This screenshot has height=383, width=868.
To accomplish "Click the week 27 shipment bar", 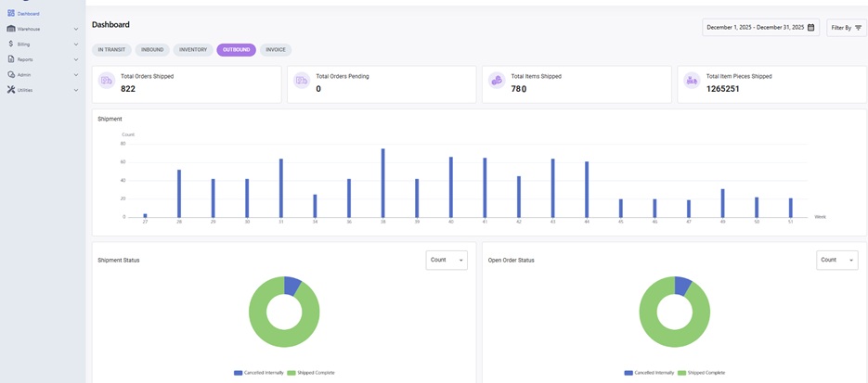I will click(145, 215).
